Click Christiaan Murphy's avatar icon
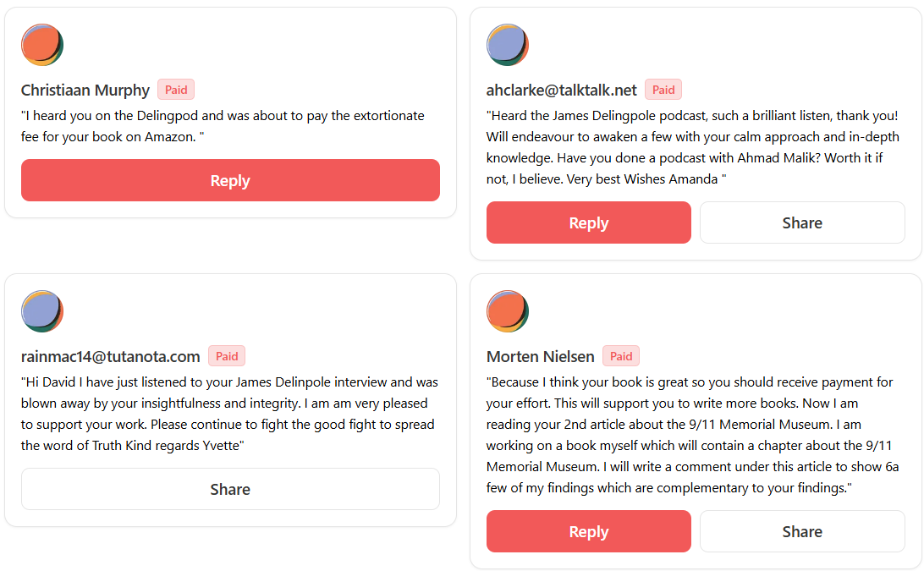 pos(42,45)
